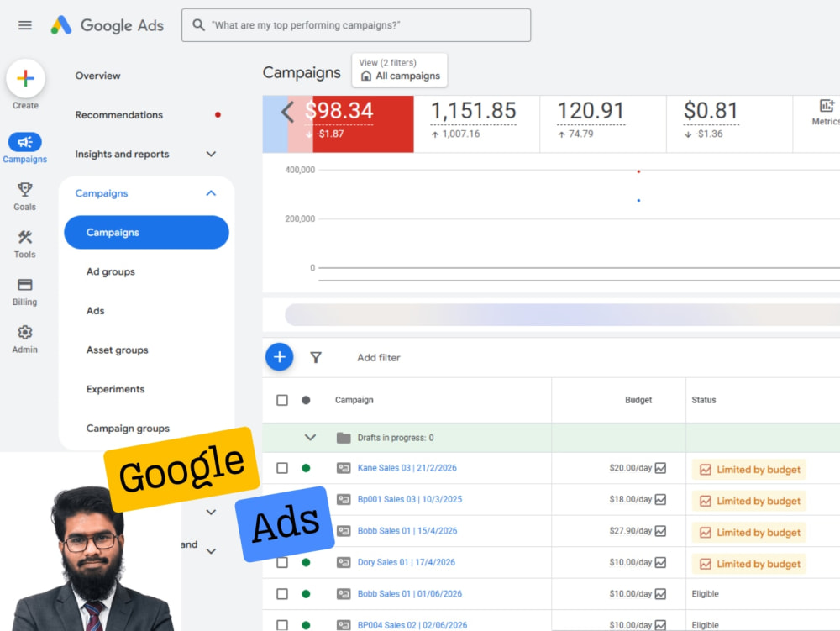The width and height of the screenshot is (840, 631).
Task: Open Campaigns megaphone sidebar icon
Action: [24, 142]
